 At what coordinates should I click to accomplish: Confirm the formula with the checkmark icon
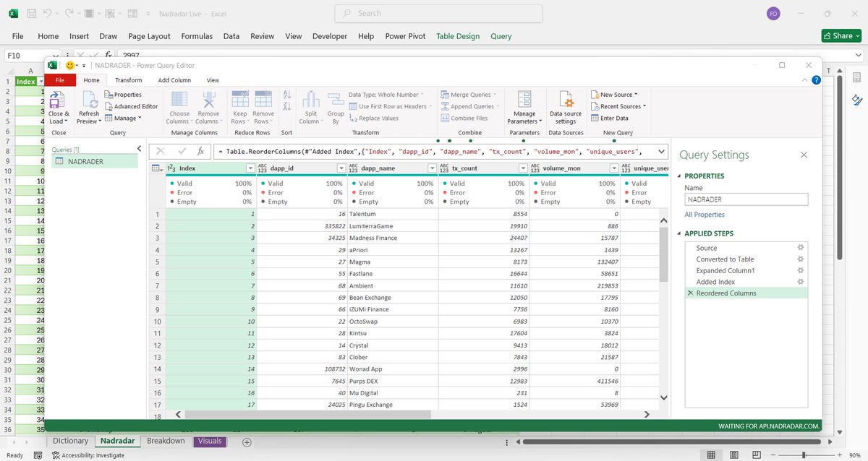(182, 151)
